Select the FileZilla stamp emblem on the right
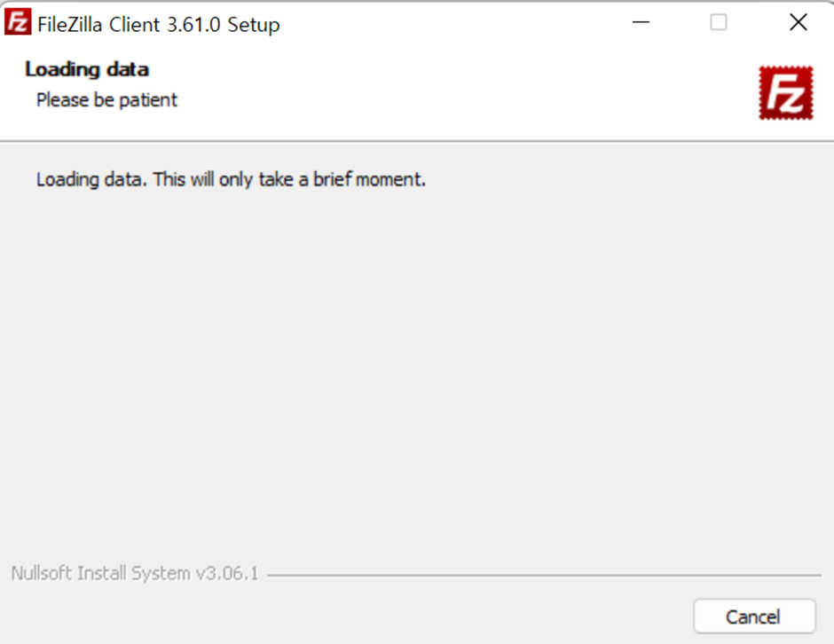 coord(785,91)
